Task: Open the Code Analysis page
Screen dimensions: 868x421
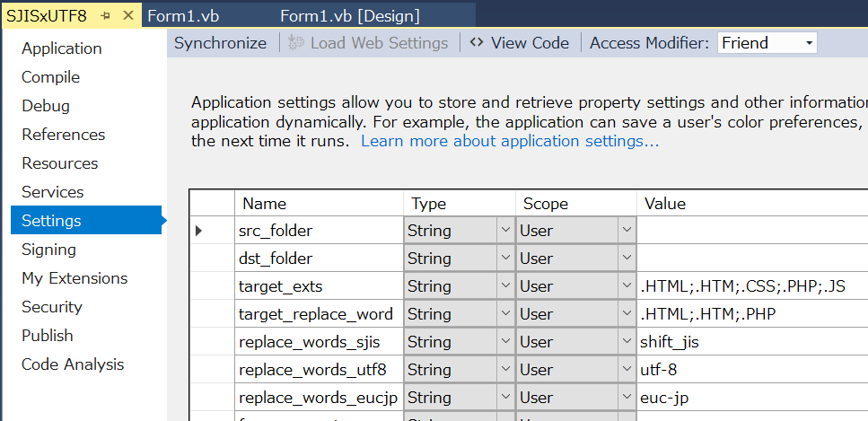Action: click(x=73, y=364)
